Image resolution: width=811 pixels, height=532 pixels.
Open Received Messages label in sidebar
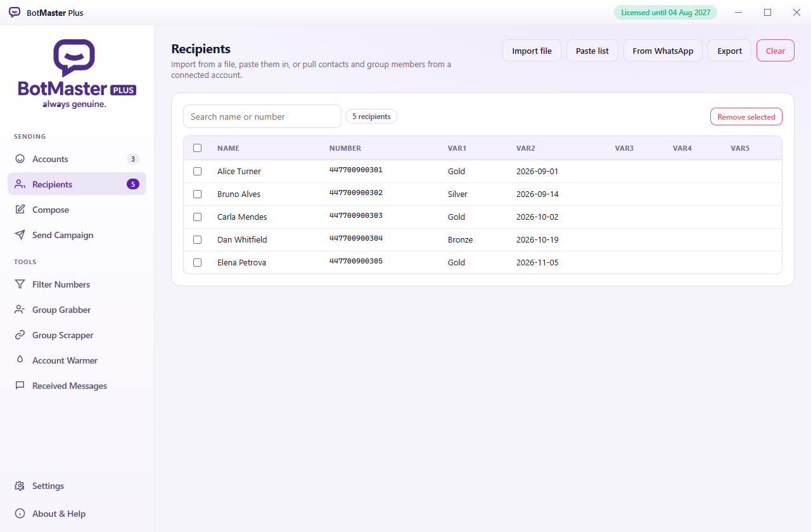[70, 386]
